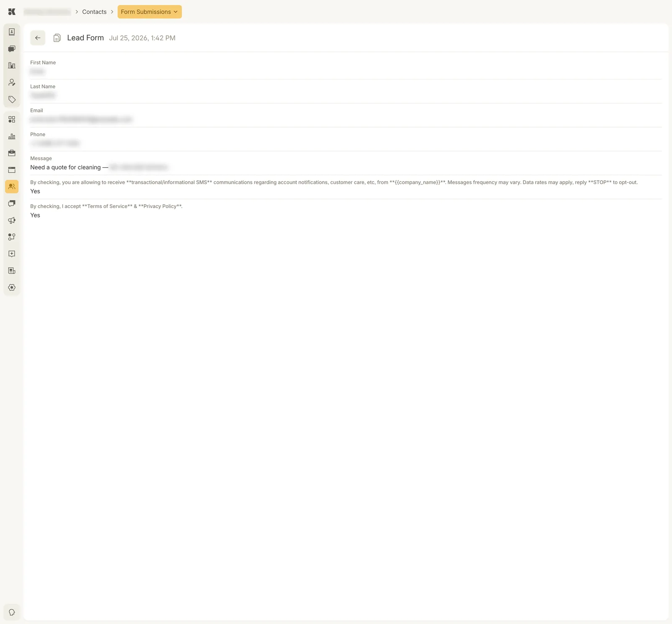Screen dimensions: 672x624
Task: Click the message-plus icon in sidebar
Action: pos(12,254)
